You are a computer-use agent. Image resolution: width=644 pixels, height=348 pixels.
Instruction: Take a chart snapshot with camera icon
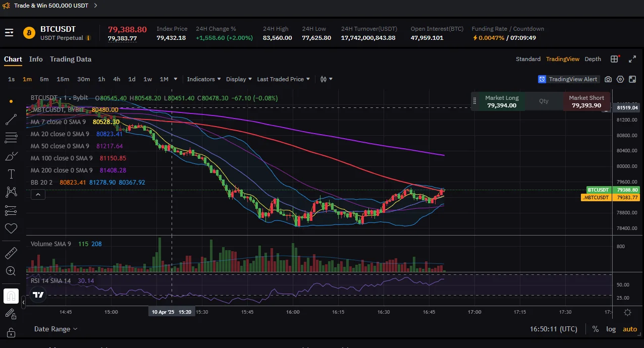pyautogui.click(x=608, y=79)
